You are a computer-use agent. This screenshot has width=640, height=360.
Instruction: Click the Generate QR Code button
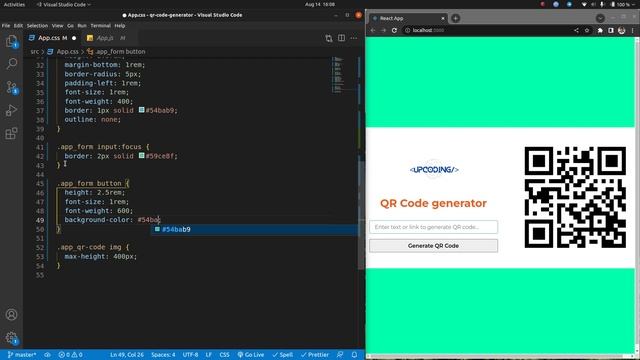coord(433,246)
